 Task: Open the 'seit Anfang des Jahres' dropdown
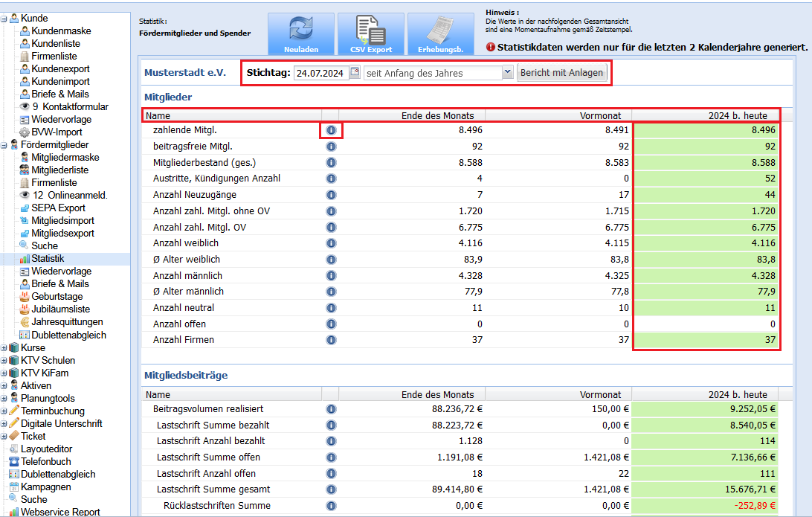click(x=438, y=72)
